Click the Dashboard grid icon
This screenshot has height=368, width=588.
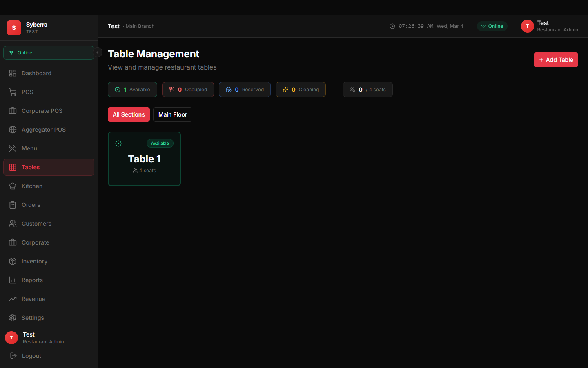[13, 73]
